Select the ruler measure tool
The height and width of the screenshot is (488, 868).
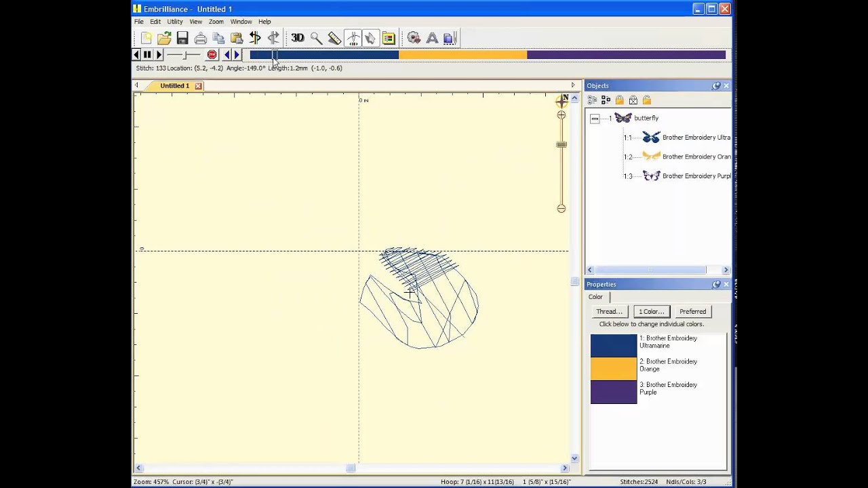(x=334, y=38)
